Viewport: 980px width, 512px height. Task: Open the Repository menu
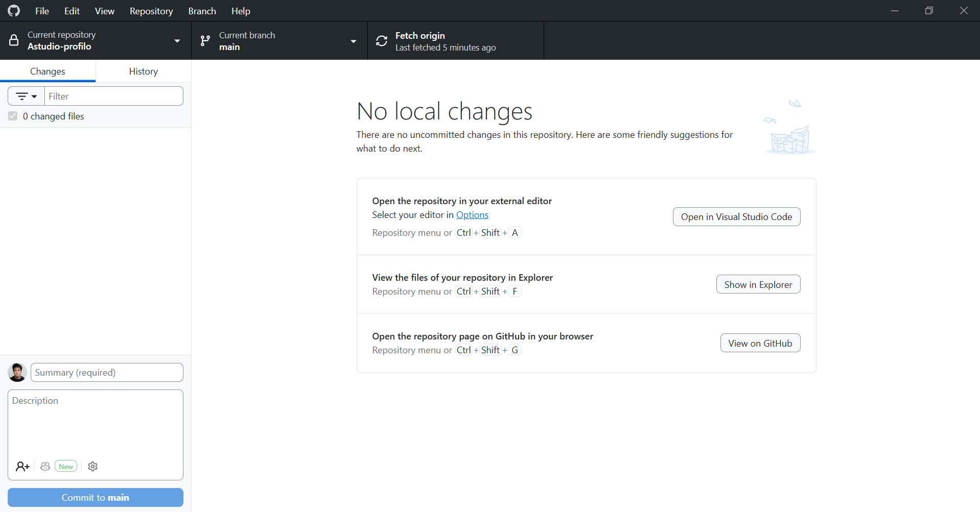[x=151, y=11]
